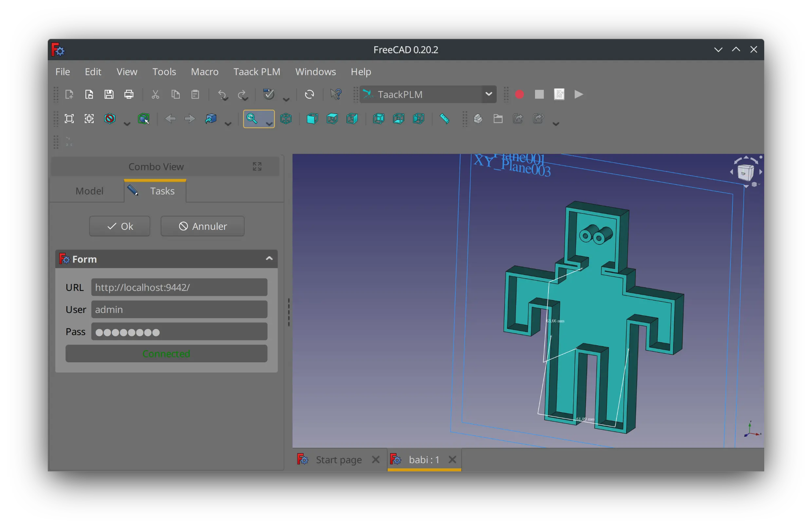
Task: Open the sync view dropdown arrow
Action: coord(269,124)
